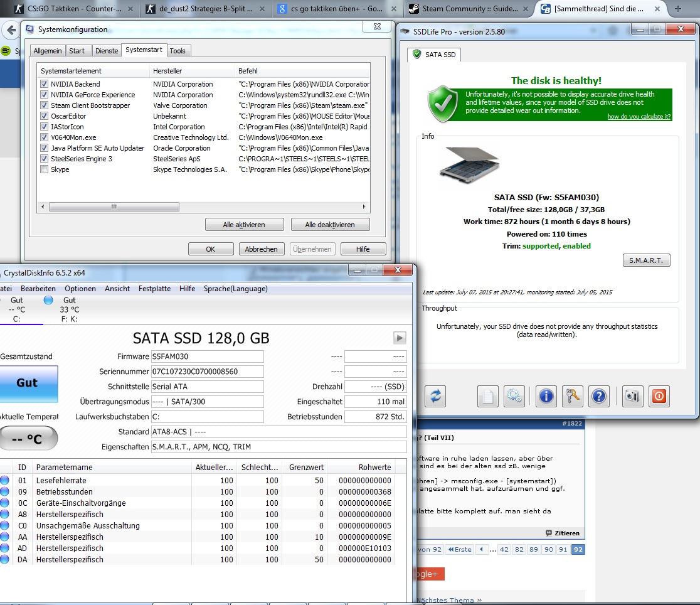Image resolution: width=700 pixels, height=605 pixels.
Task: Click the Spotify icon in the bookmarks bar
Action: coord(6,51)
